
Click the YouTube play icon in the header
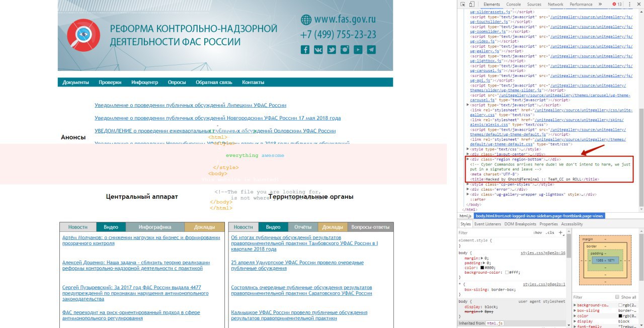point(358,49)
